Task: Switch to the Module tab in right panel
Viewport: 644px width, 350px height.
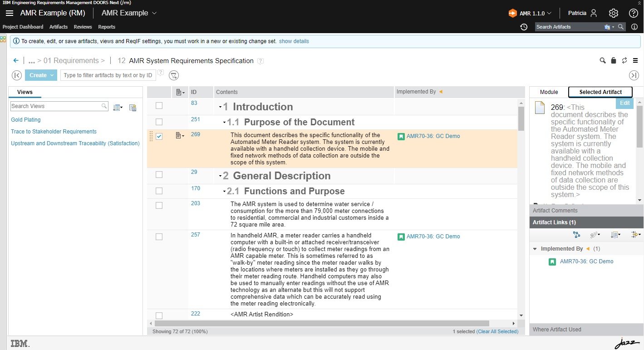Action: click(548, 92)
